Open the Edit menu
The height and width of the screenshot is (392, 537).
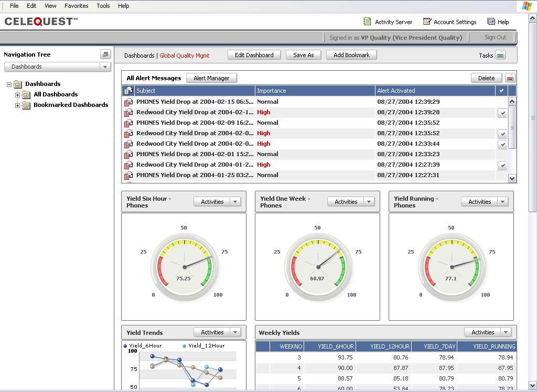click(31, 6)
